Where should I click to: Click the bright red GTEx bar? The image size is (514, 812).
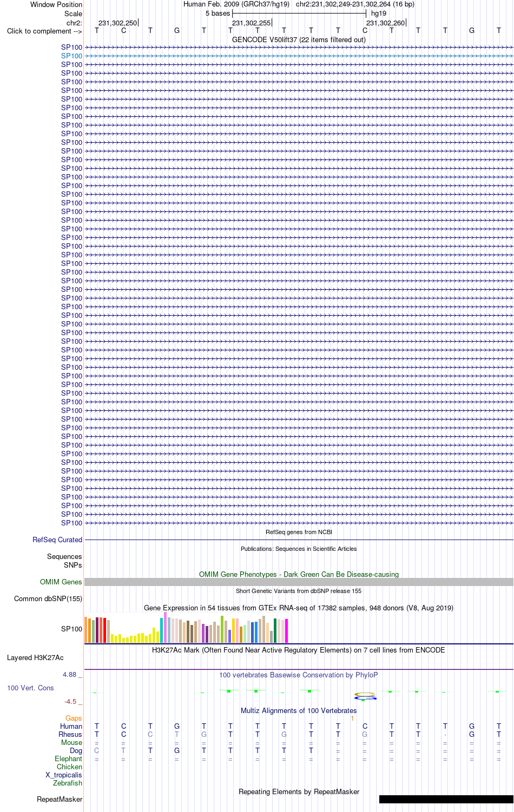pyautogui.click(x=104, y=630)
